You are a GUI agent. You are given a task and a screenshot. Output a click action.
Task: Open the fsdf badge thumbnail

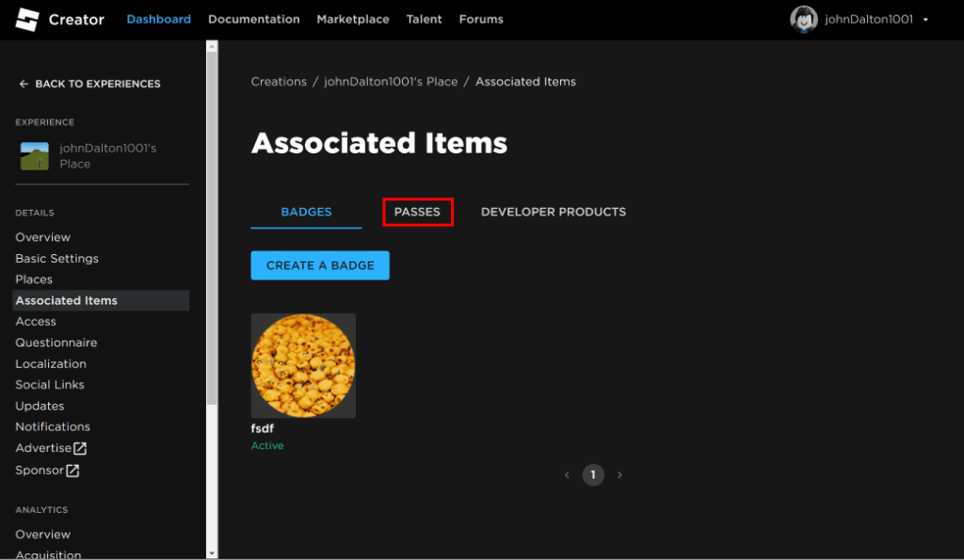303,366
